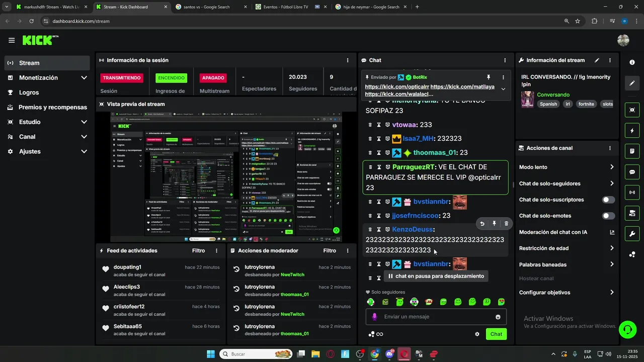The width and height of the screenshot is (644, 362).
Task: Toggle chat bubble widget in right sidebar
Action: coord(632,172)
